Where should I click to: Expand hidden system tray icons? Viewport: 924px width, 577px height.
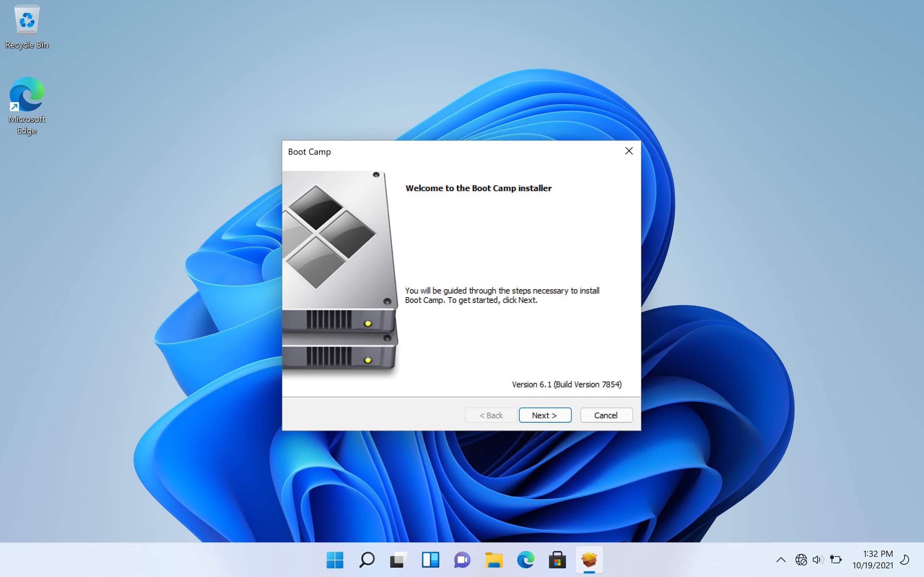781,560
